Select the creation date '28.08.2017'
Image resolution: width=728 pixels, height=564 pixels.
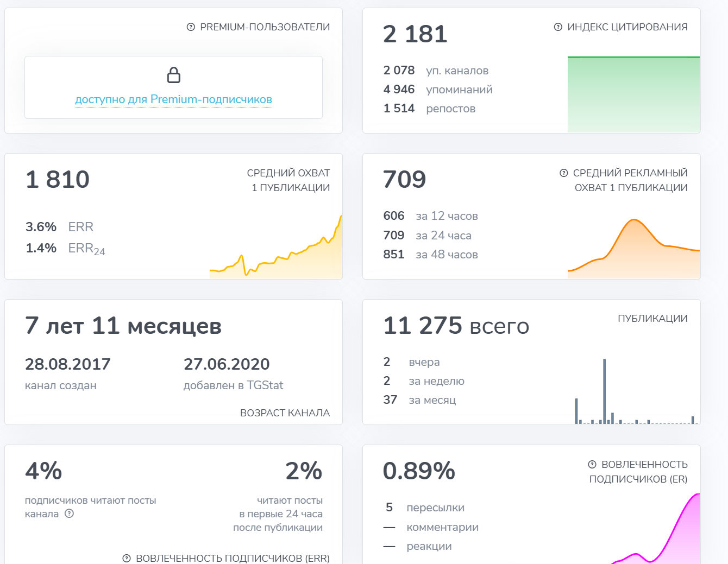68,364
